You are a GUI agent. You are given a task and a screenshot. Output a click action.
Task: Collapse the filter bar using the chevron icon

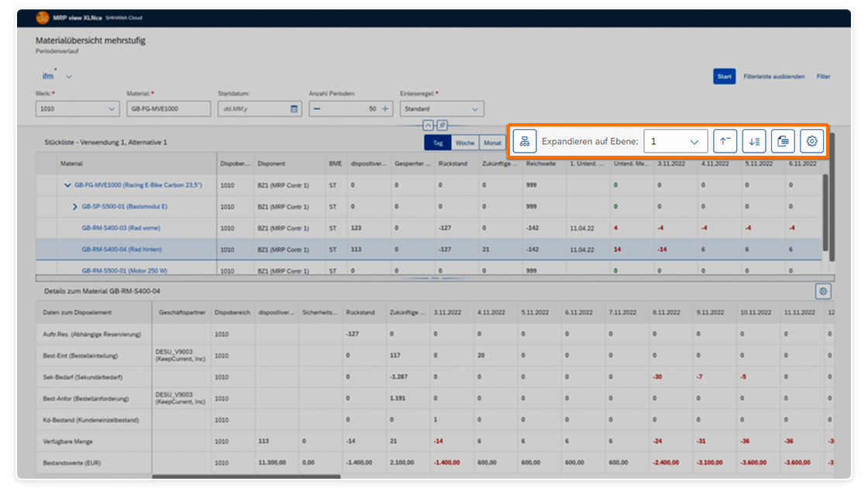point(428,125)
